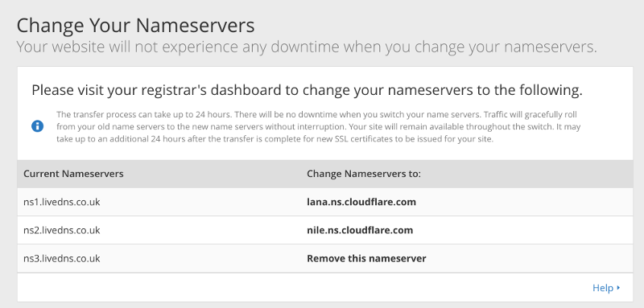The width and height of the screenshot is (644, 308).
Task: Click the 'will not experience any downtime' subtitle
Action: click(x=307, y=47)
